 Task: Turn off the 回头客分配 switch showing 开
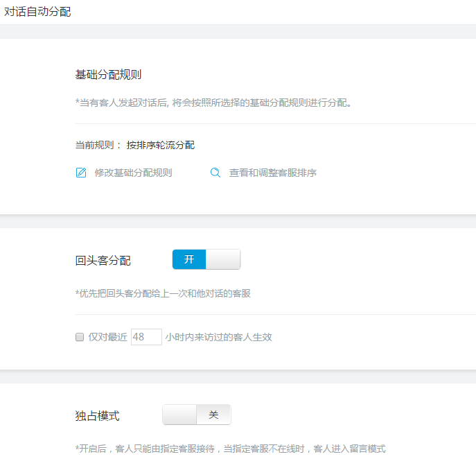pos(206,259)
